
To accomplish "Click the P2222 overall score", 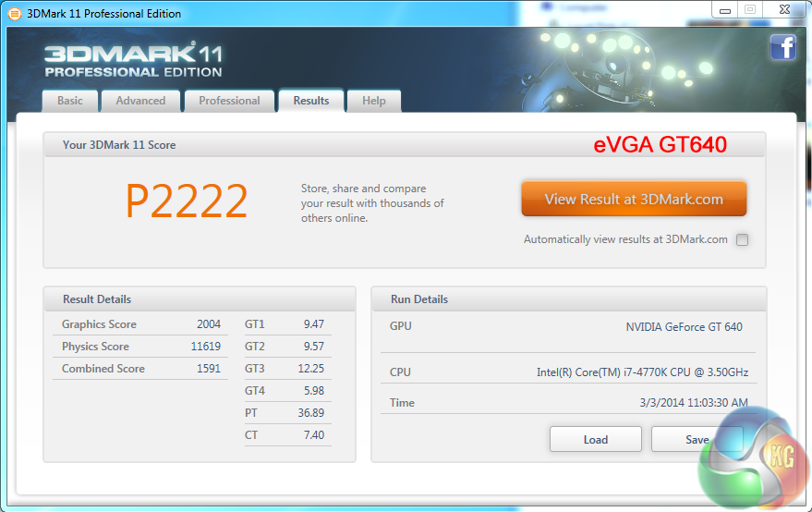I will point(187,201).
